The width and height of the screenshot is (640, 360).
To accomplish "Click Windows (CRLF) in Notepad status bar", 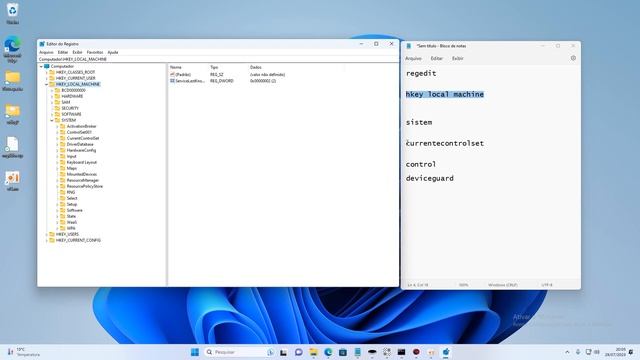I will (x=503, y=285).
